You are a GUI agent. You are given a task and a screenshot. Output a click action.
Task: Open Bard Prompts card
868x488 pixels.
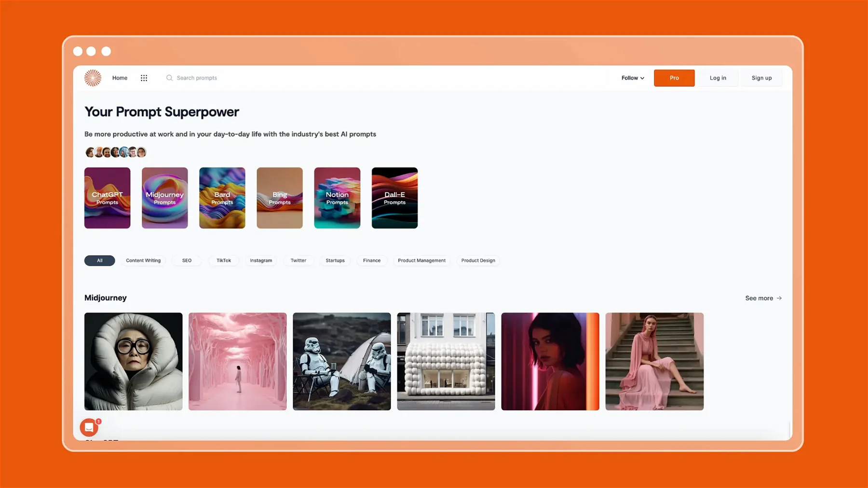click(x=222, y=198)
